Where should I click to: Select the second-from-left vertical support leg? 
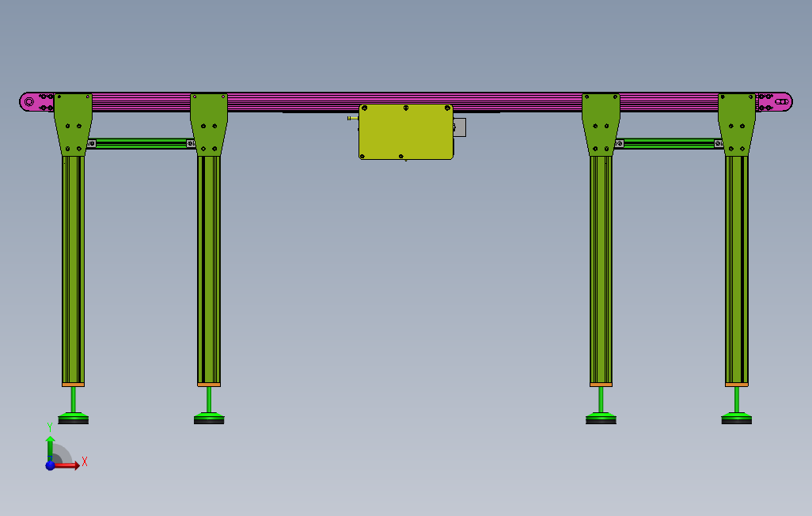[209, 271]
